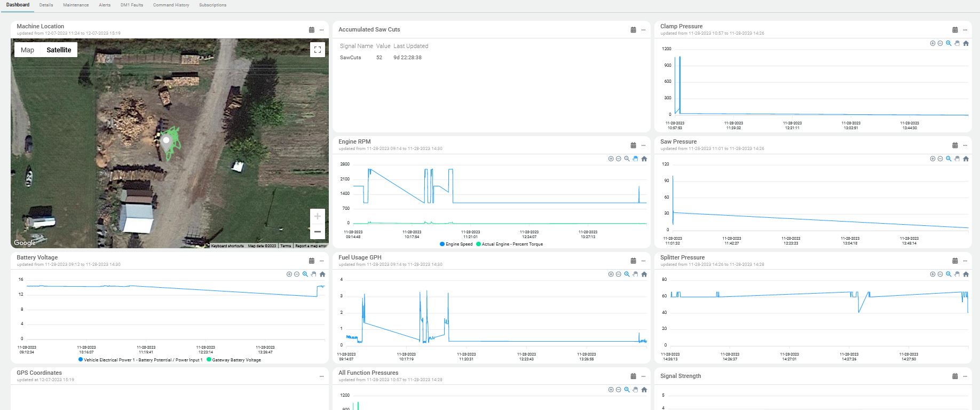This screenshot has height=410, width=980.
Task: Toggle fullscreen view of the map
Action: (318, 50)
